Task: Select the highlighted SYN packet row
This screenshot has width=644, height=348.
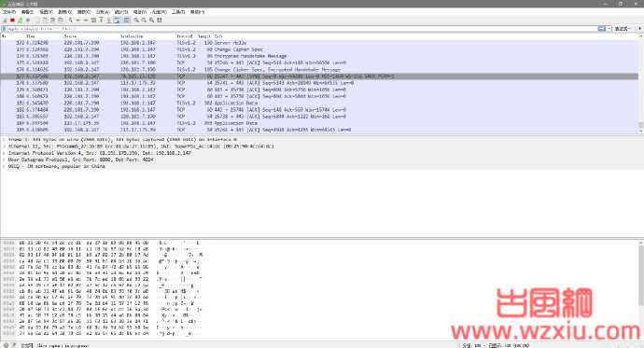Action: pyautogui.click(x=319, y=77)
